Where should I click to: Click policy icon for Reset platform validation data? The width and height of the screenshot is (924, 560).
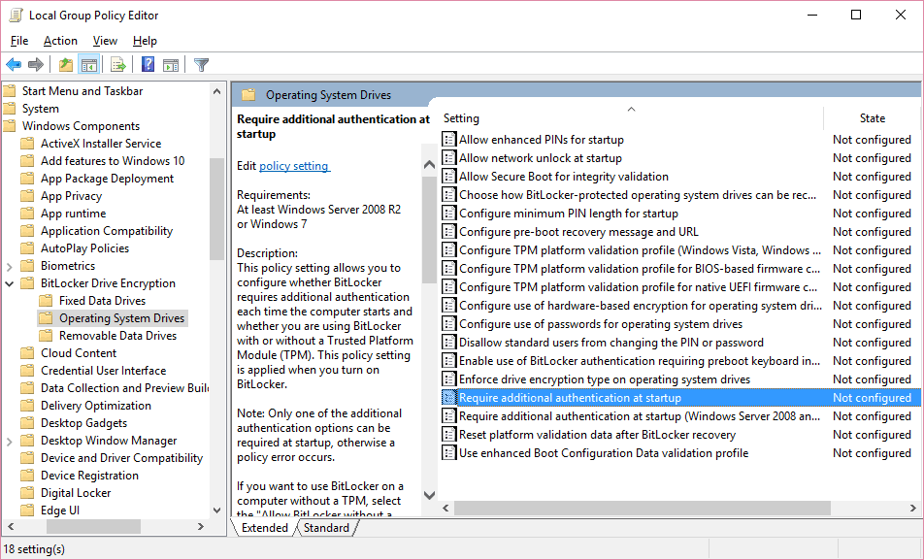pyautogui.click(x=449, y=434)
